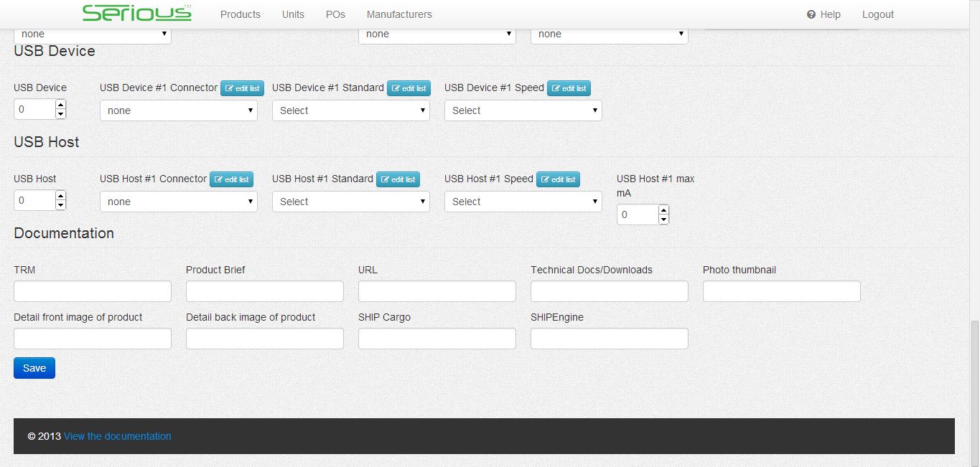Increase USB Host #1 max mA value
This screenshot has width=980, height=467.
pos(663,209)
